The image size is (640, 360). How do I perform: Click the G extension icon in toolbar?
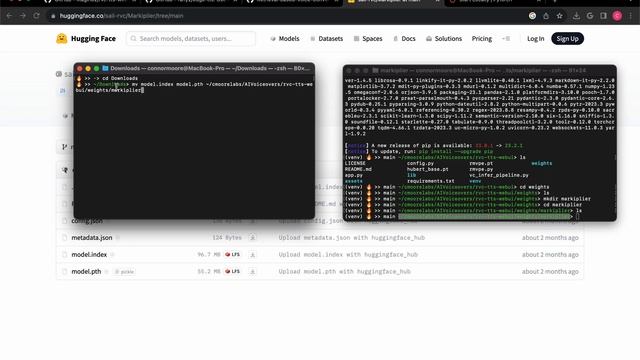pyautogui.click(x=590, y=16)
